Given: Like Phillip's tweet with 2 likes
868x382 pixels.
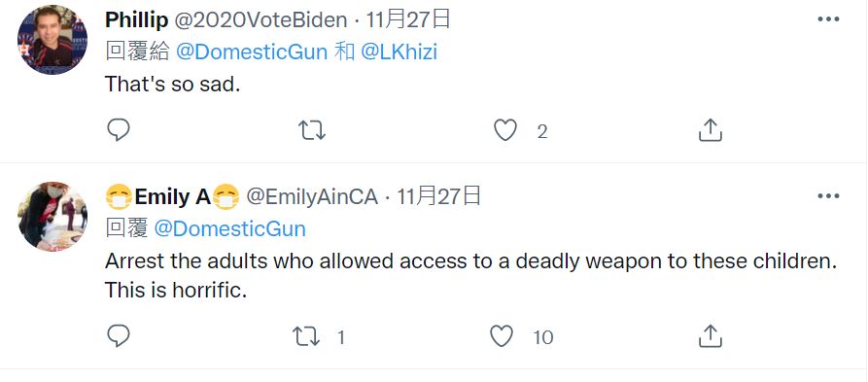Looking at the screenshot, I should coord(504,130).
